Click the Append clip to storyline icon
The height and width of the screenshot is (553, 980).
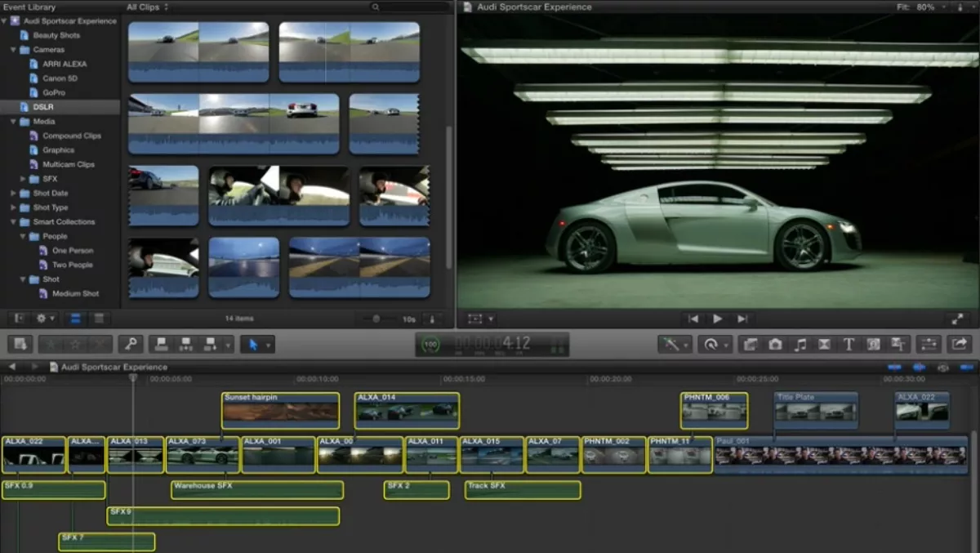(210, 344)
